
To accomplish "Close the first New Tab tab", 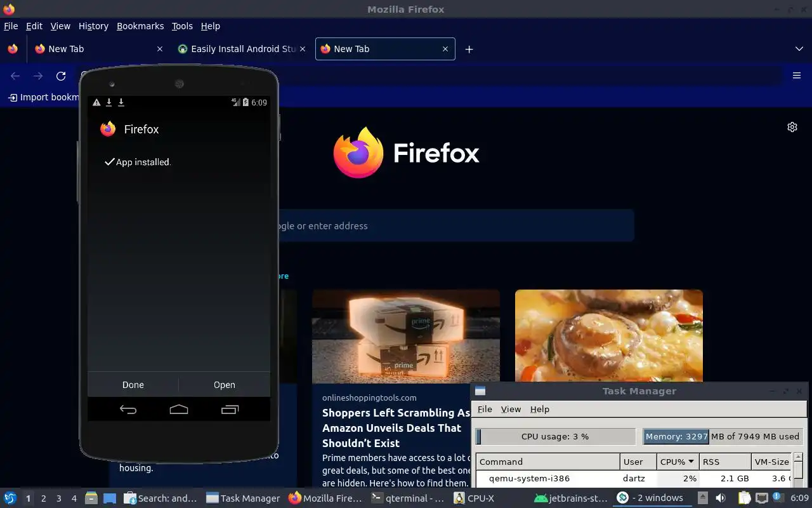I will [x=160, y=49].
